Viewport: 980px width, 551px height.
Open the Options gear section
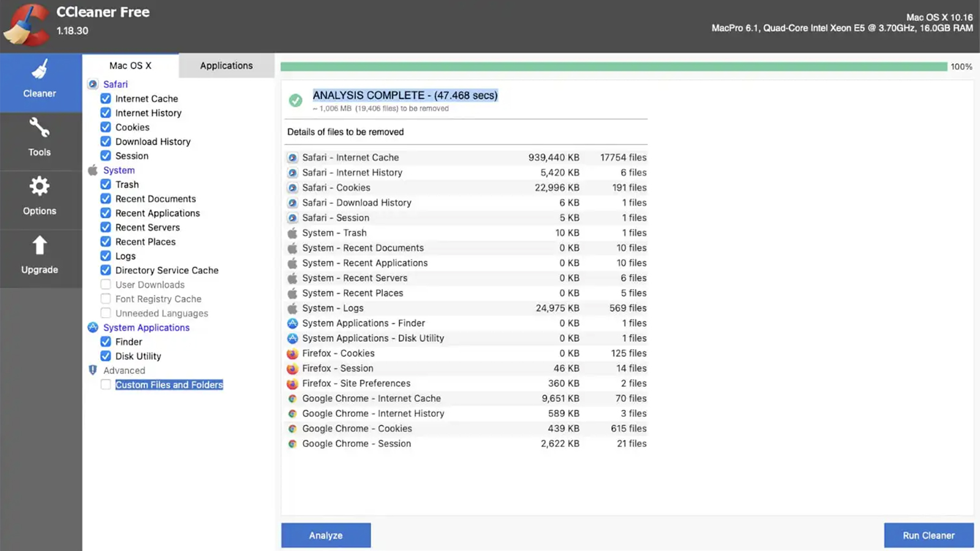click(40, 200)
